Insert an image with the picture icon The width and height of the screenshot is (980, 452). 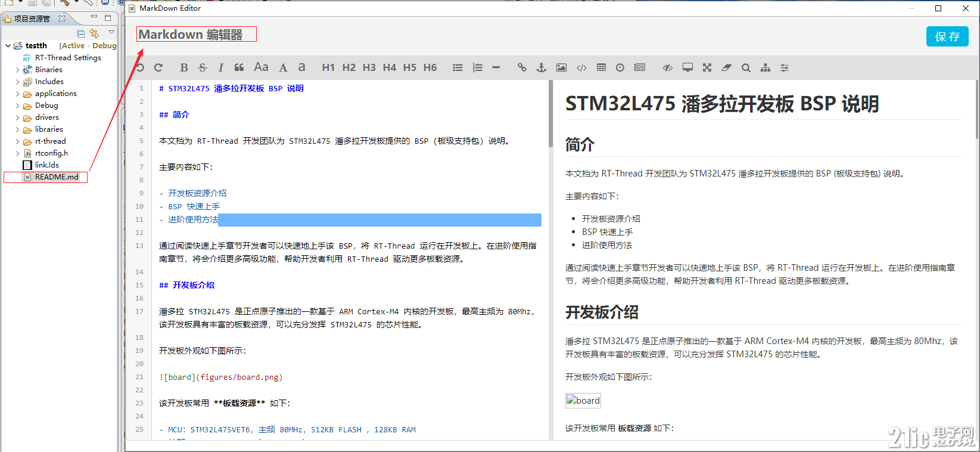click(x=561, y=67)
